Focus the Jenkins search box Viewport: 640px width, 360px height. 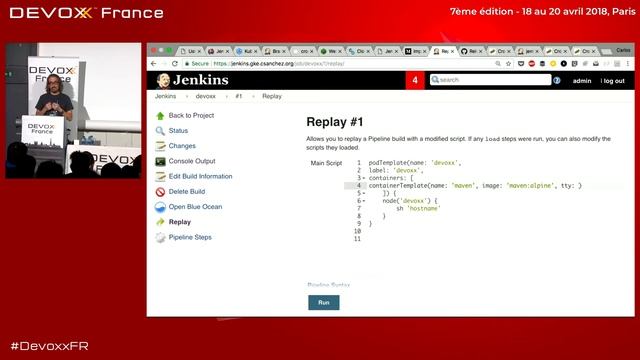(x=490, y=80)
